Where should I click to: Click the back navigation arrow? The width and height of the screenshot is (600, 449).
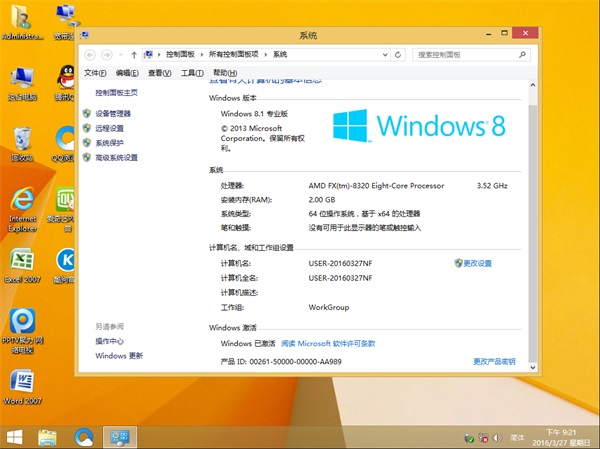(92, 54)
